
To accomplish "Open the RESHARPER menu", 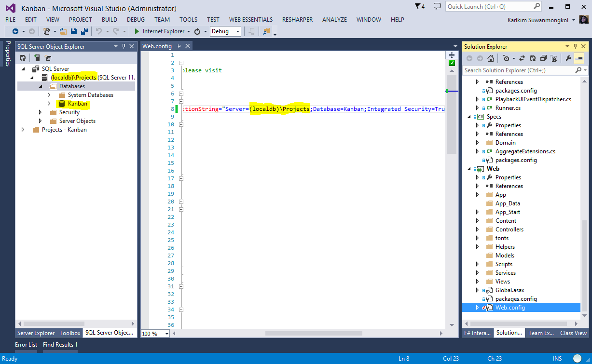I will (297, 20).
